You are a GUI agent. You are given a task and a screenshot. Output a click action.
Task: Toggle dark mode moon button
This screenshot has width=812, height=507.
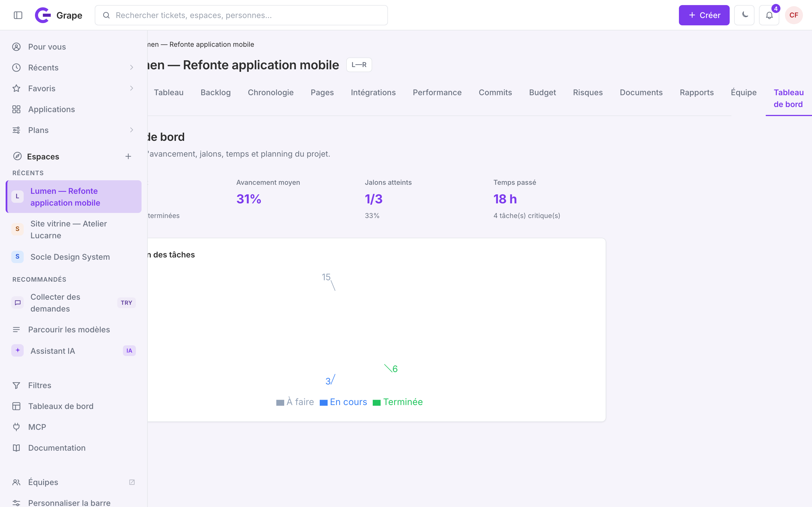(744, 15)
